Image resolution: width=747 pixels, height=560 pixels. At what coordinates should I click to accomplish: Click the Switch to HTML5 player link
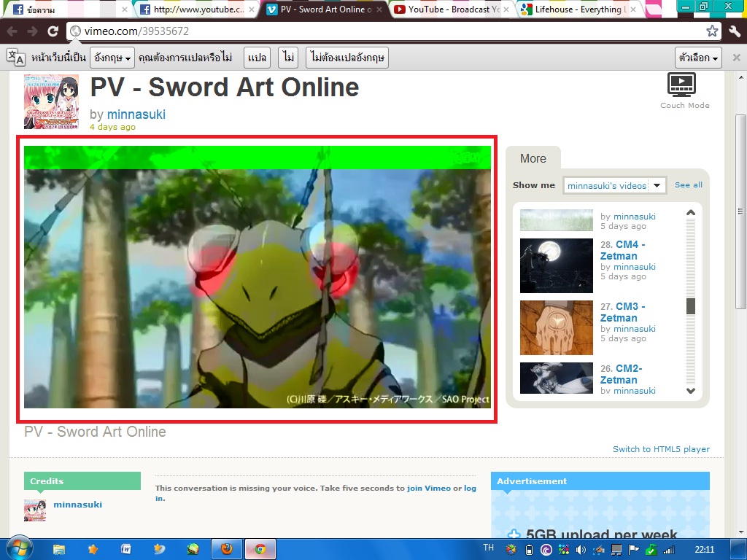[661, 449]
